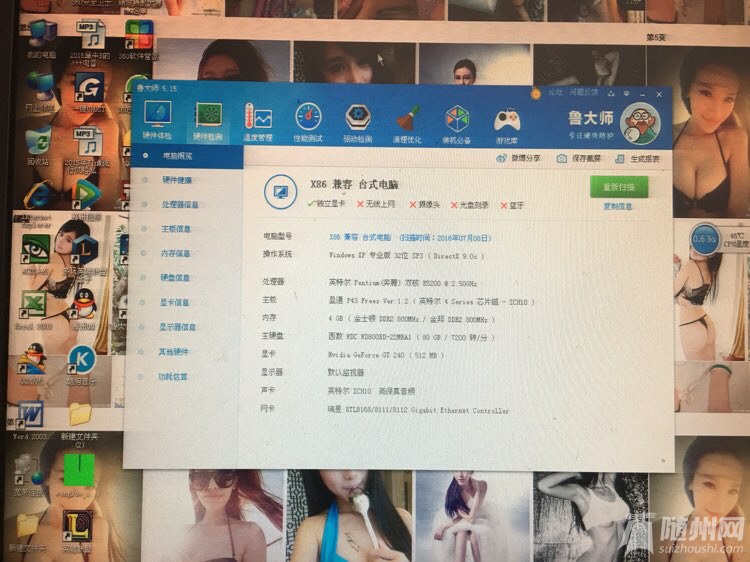
Task: Open the 硬件体检 hardware checkup icon
Action: (157, 120)
